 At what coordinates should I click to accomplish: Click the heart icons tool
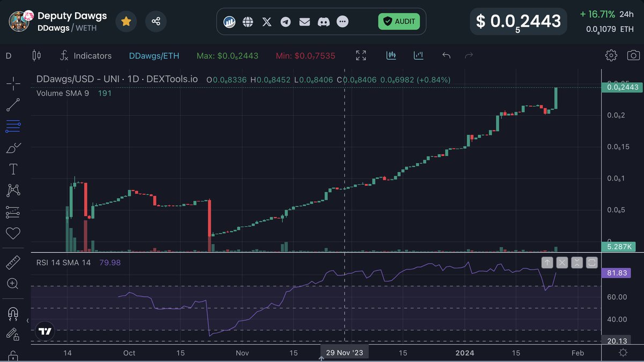click(13, 234)
